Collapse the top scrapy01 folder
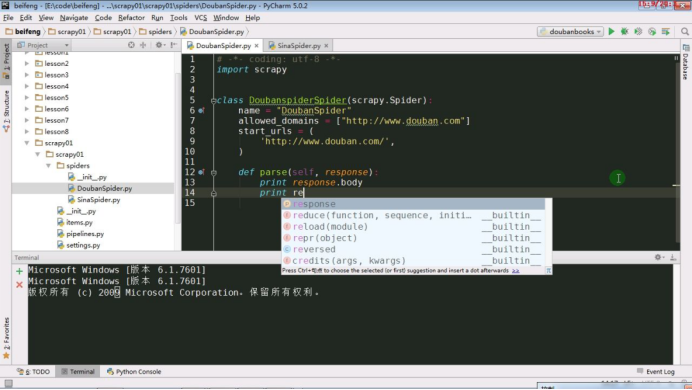692x390 pixels. click(27, 143)
